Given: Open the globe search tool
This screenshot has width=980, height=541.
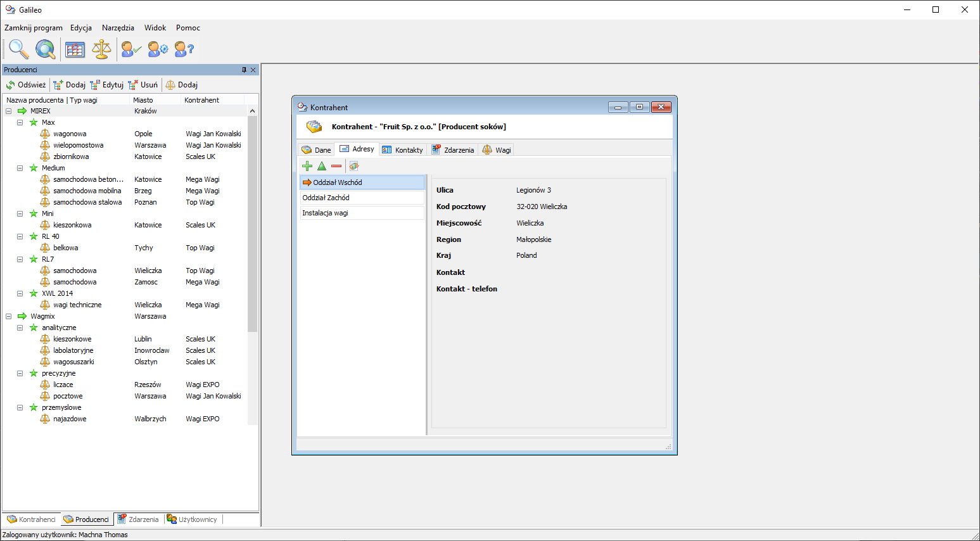Looking at the screenshot, I should (x=45, y=49).
